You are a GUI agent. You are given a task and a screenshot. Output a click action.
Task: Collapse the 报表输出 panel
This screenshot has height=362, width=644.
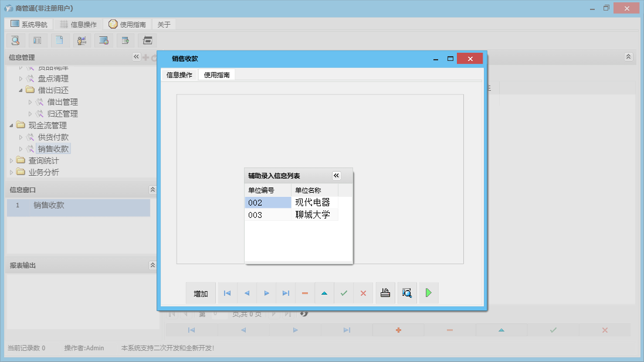(x=152, y=265)
